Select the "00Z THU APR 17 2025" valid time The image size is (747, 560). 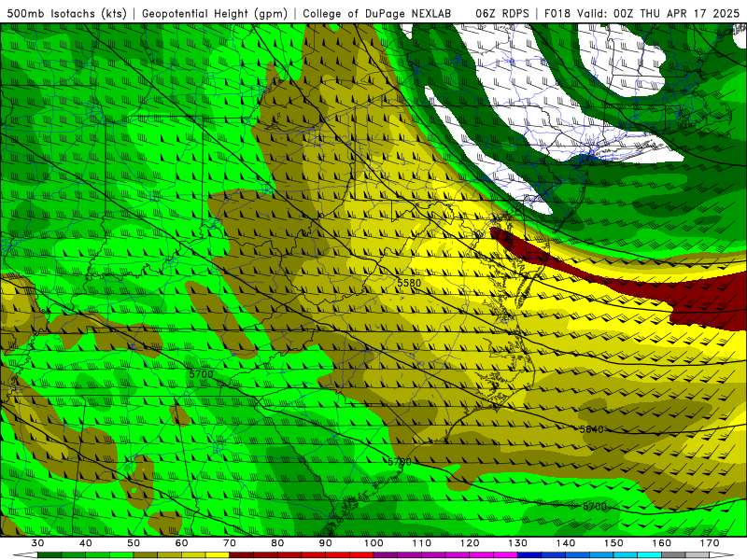pyautogui.click(x=676, y=13)
